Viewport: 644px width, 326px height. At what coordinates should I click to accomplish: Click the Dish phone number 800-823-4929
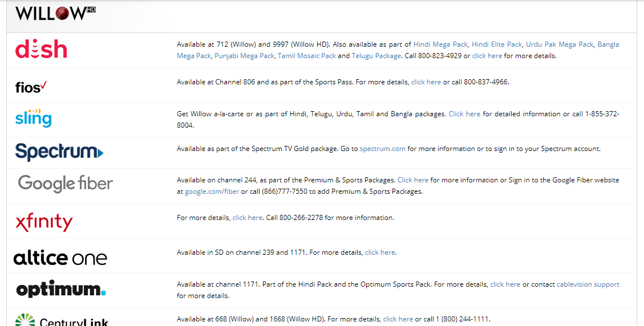tap(440, 56)
